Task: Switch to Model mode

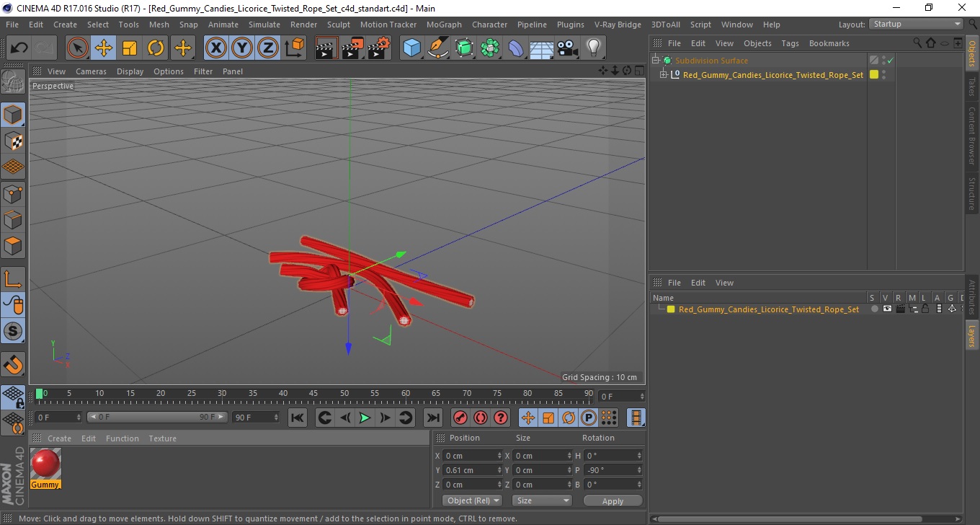Action: click(x=14, y=115)
